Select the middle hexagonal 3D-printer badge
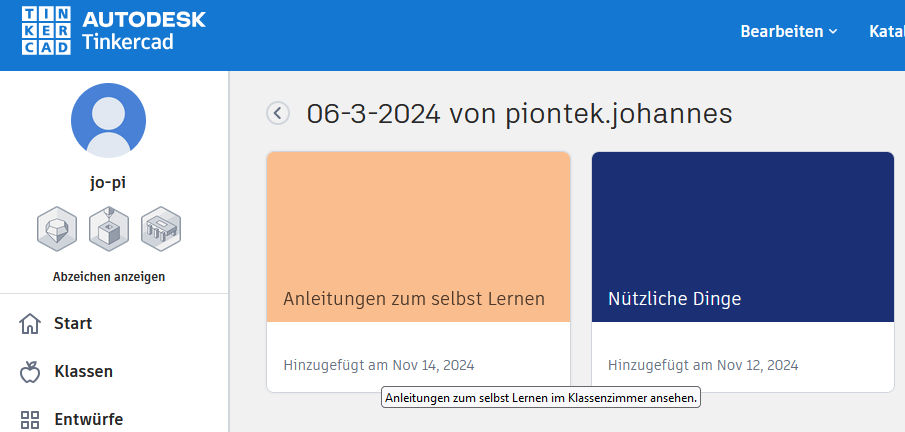This screenshot has height=432, width=905. [x=108, y=229]
